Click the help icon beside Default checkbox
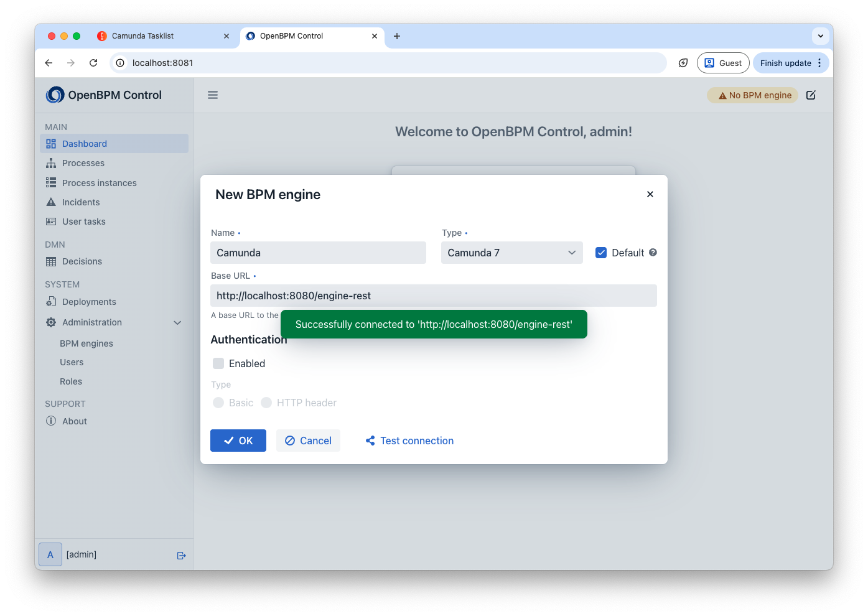 point(653,253)
